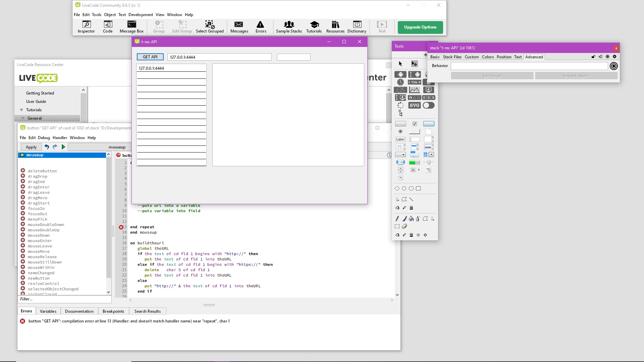This screenshot has width=644, height=362.
Task: Select the pencil paint tool
Action: coord(397,219)
